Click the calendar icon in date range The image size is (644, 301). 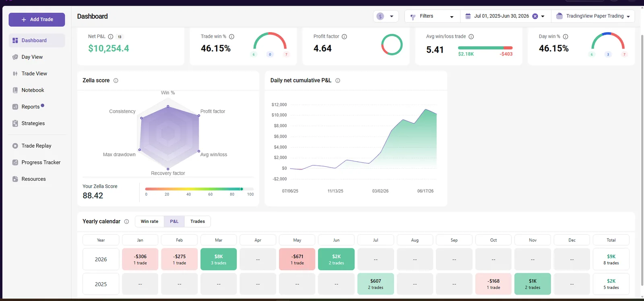pyautogui.click(x=468, y=16)
